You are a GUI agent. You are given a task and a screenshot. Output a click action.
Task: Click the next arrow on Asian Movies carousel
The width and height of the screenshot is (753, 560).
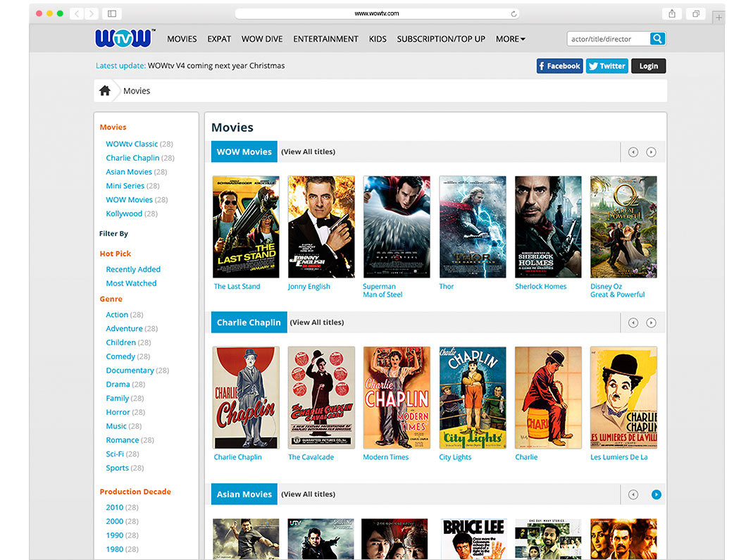tap(656, 494)
